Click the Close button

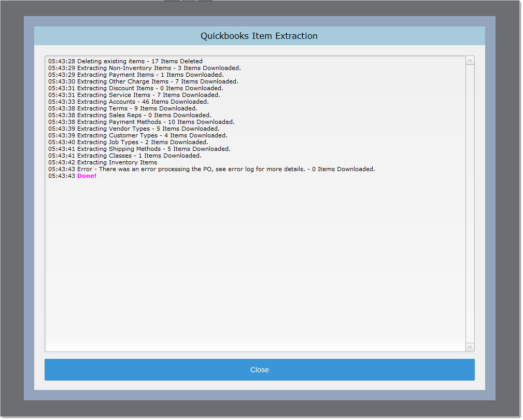click(x=260, y=371)
